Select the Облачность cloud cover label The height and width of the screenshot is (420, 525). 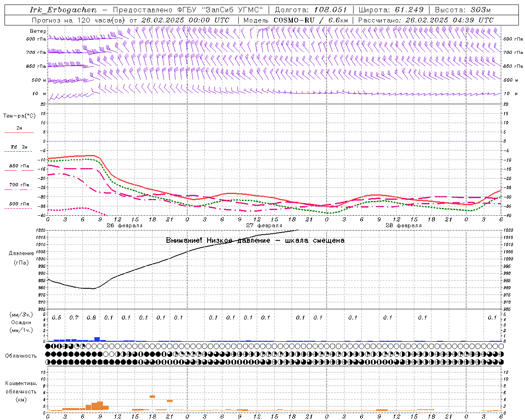(21, 356)
